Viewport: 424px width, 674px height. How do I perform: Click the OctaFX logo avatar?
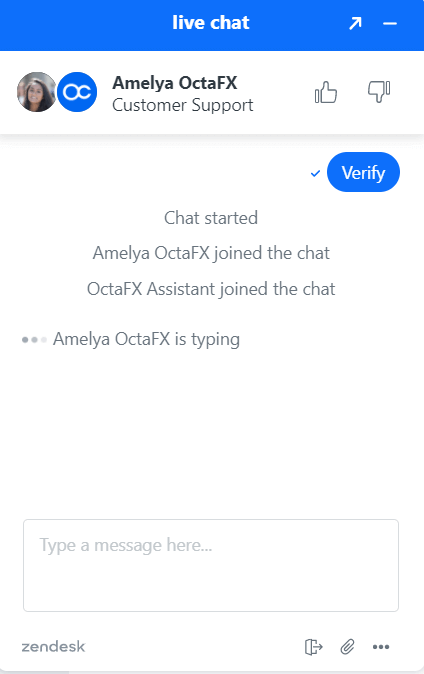click(x=77, y=92)
